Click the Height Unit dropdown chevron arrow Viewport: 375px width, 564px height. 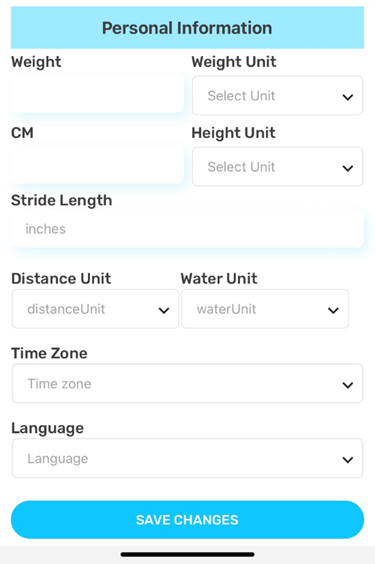point(348,168)
